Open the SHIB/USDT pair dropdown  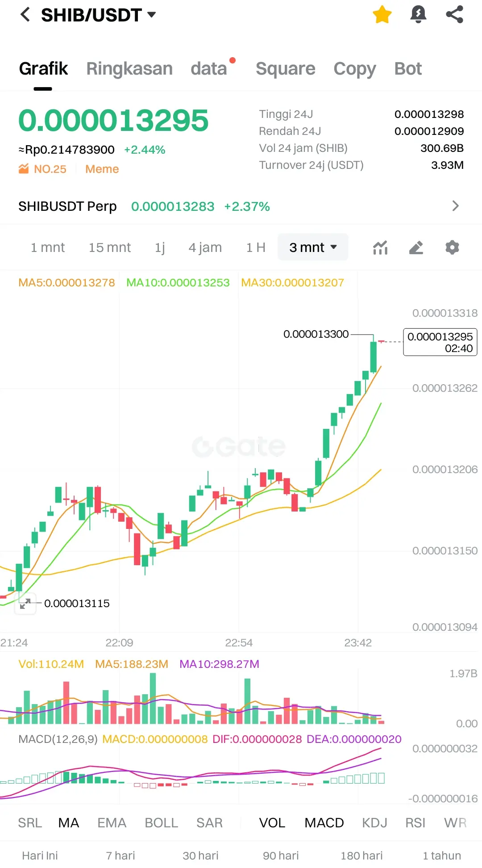99,15
